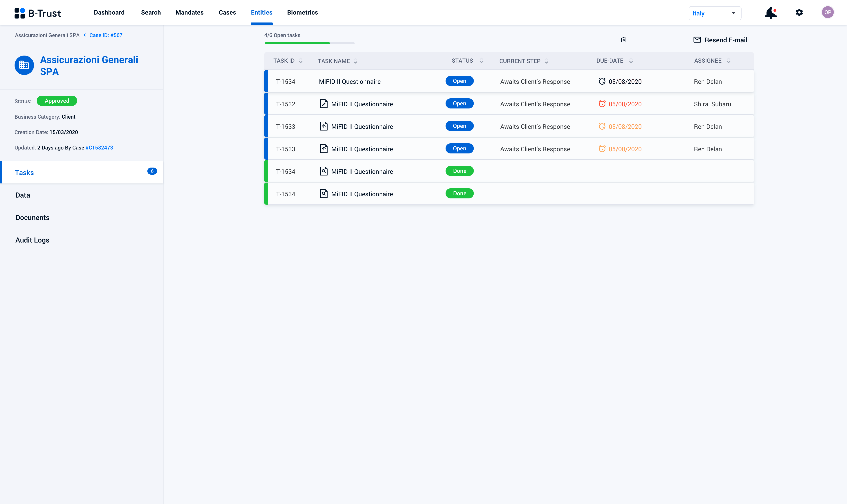Open the Cases tab

click(227, 13)
